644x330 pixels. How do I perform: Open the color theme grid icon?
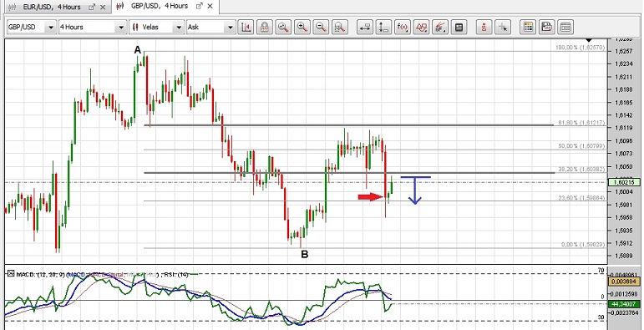pyautogui.click(x=528, y=28)
